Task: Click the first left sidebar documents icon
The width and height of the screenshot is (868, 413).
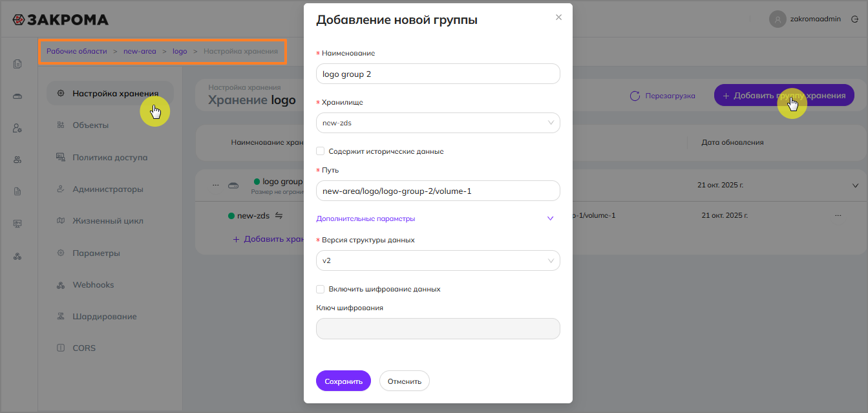Action: tap(17, 64)
